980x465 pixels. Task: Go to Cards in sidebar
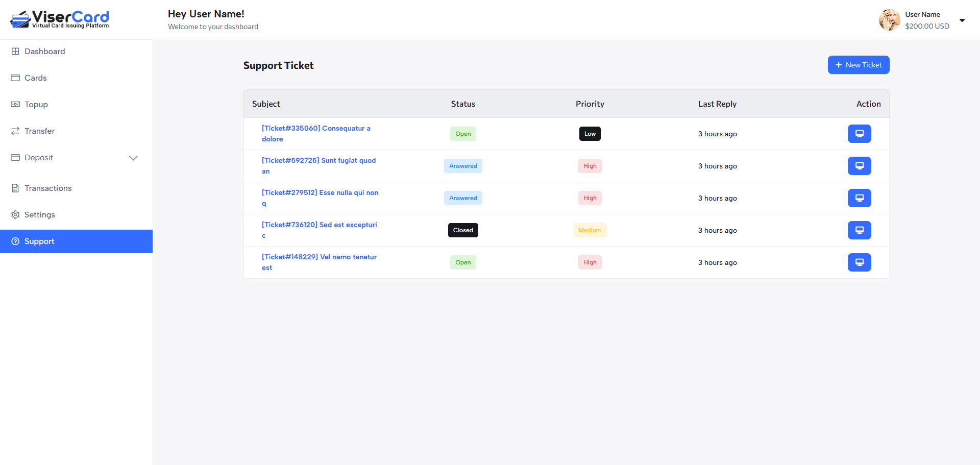pyautogui.click(x=35, y=78)
